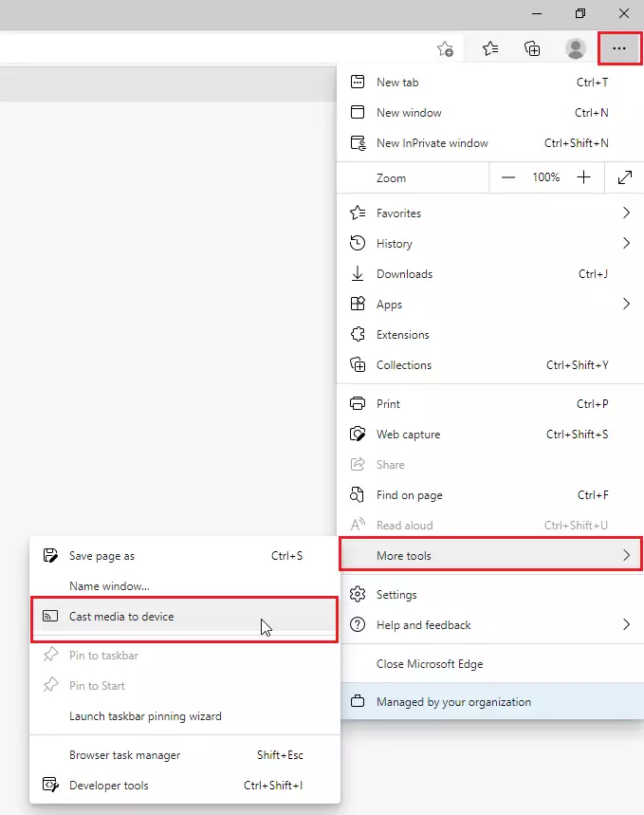Click the Downloads arrow icon
This screenshot has height=815, width=644.
pos(358,273)
